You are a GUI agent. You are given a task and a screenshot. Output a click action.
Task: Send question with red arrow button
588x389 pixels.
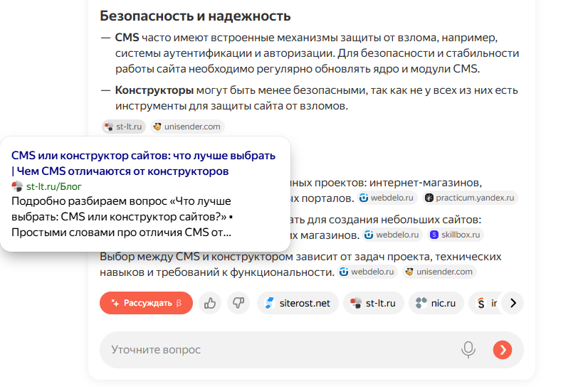click(x=503, y=350)
